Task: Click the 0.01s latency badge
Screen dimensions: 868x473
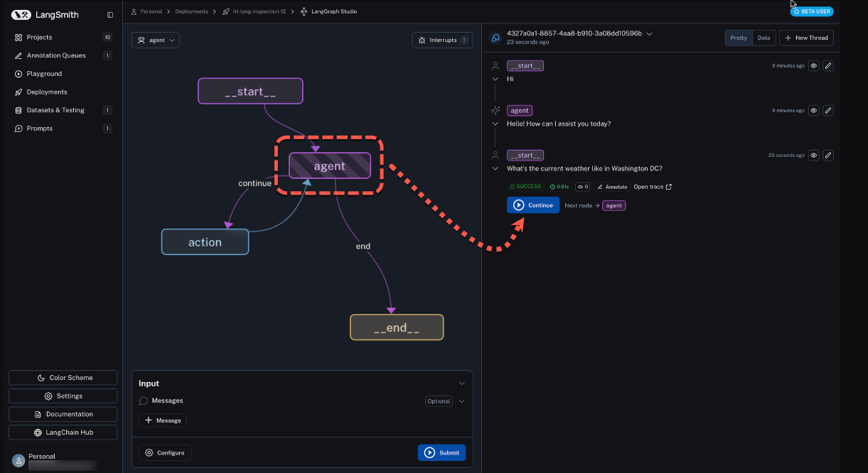Action: (x=559, y=187)
